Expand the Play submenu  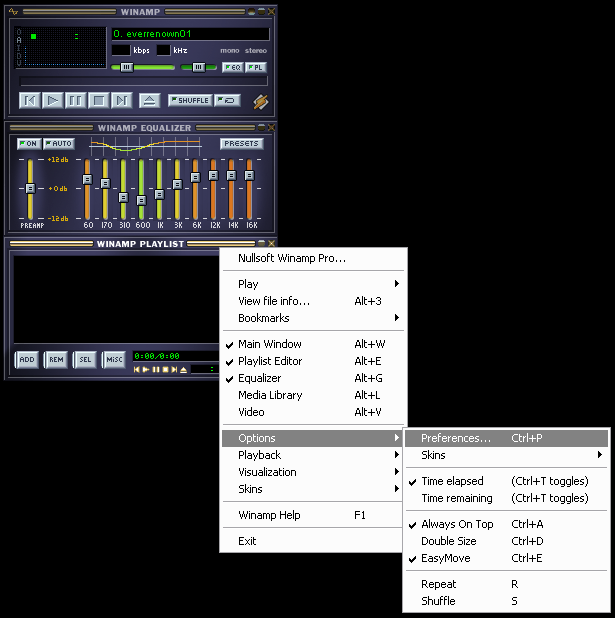(313, 284)
